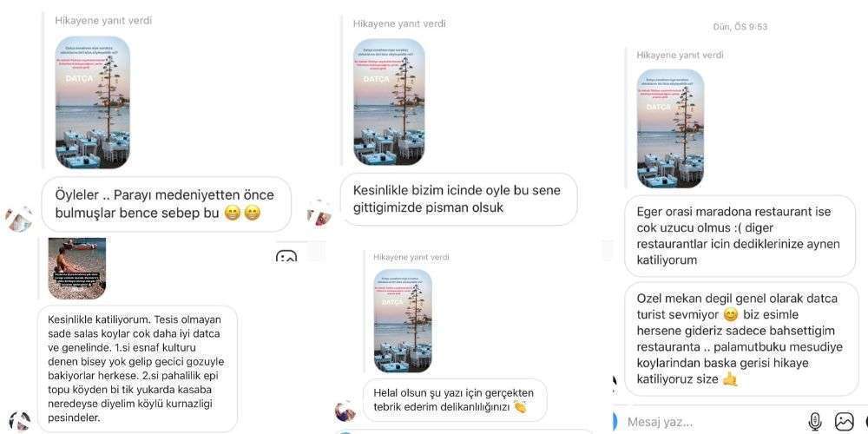Open sender avatar beside 'Kesinlikle katiliyorum' message

tap(19, 421)
